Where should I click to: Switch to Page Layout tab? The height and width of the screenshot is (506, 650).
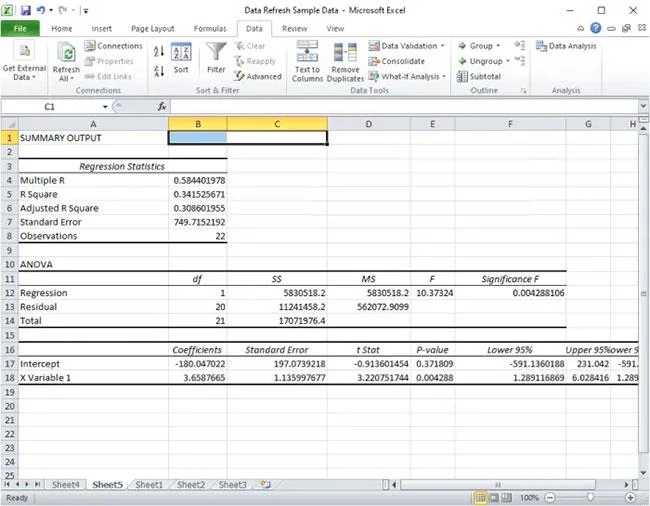(x=153, y=29)
